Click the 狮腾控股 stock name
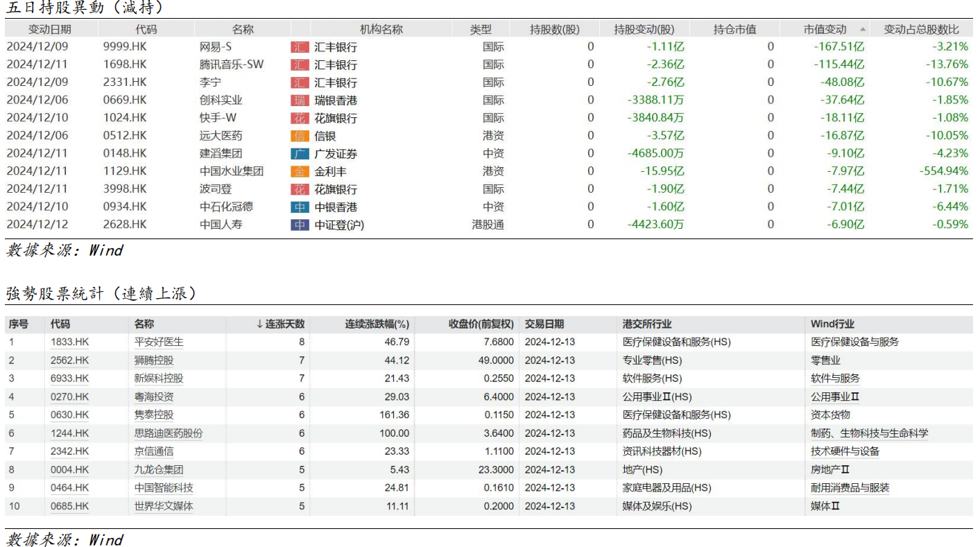The image size is (980, 547). [x=154, y=361]
